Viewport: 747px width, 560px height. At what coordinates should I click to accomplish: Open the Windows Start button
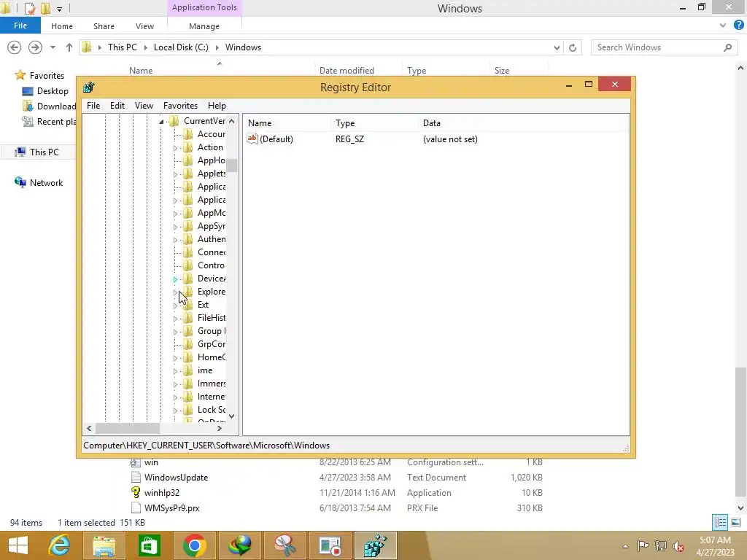18,545
